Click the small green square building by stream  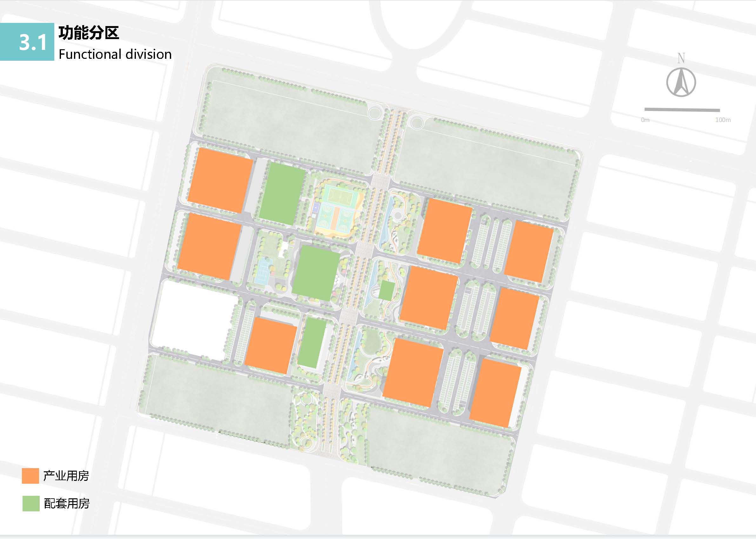pyautogui.click(x=387, y=291)
